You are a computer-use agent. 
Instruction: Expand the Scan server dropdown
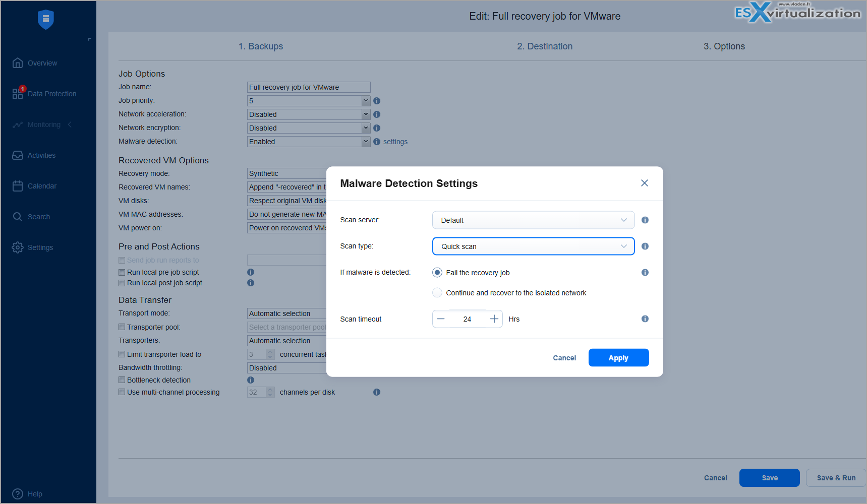pos(533,220)
